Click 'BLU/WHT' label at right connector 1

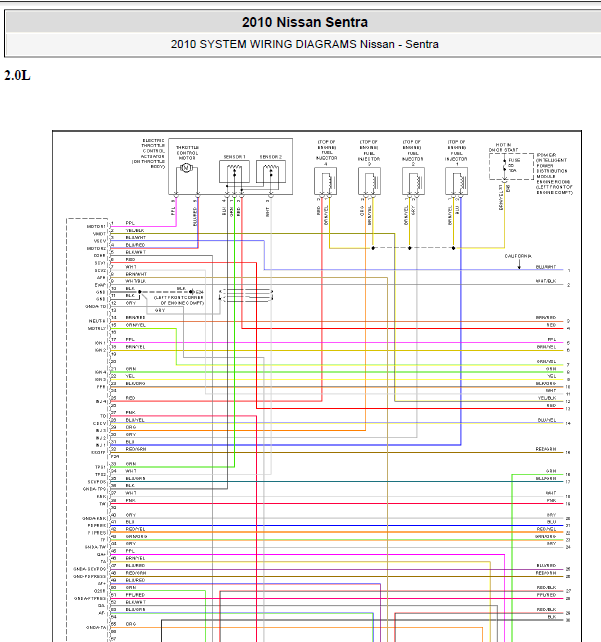[x=546, y=267]
